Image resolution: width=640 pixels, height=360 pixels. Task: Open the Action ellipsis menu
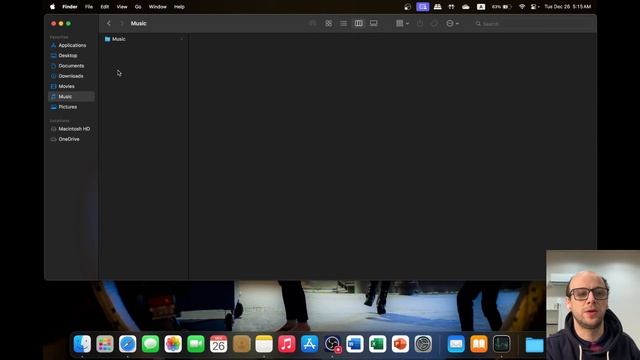pos(452,23)
